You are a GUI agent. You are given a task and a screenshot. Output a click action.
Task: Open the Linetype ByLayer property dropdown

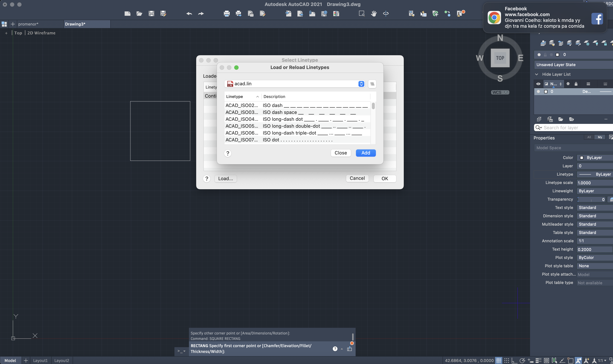click(595, 174)
